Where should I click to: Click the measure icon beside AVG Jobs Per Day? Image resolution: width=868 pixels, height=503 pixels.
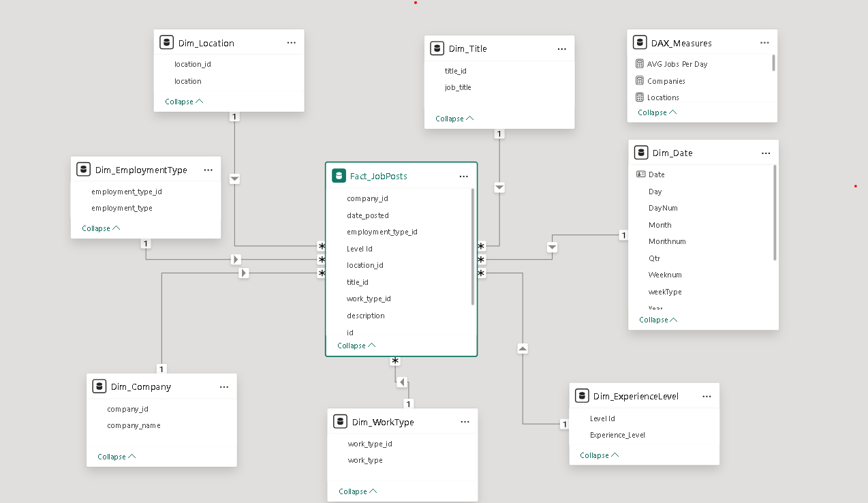pyautogui.click(x=639, y=64)
